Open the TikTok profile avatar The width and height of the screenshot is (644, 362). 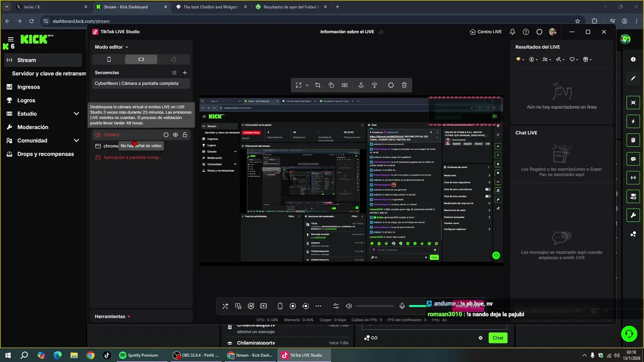coord(553,32)
